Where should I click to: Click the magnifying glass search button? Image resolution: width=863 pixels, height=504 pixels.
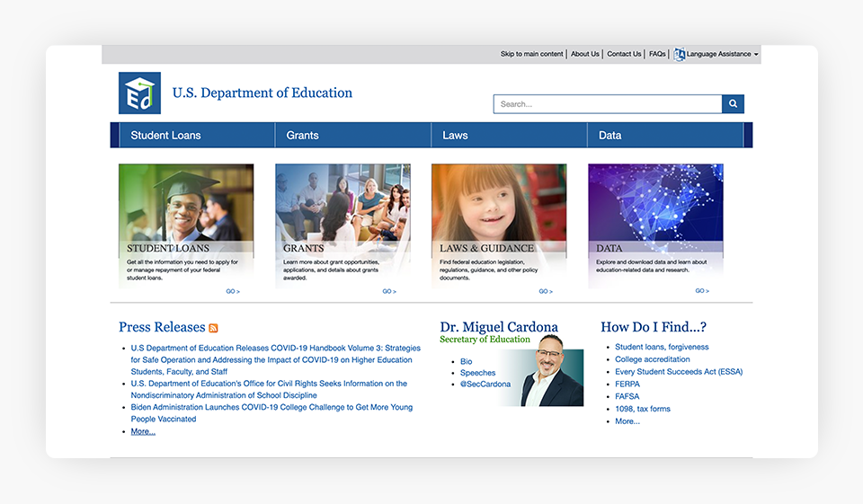pyautogui.click(x=733, y=104)
